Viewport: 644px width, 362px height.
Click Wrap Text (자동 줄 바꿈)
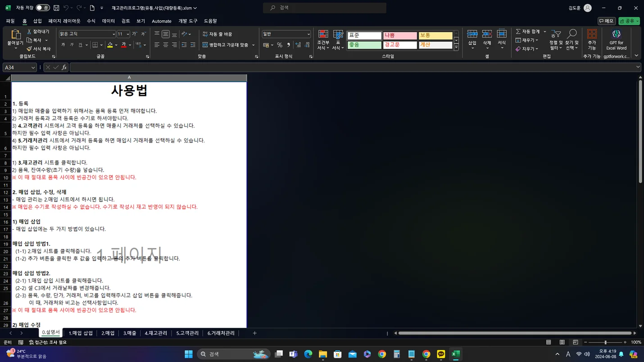pos(217,34)
